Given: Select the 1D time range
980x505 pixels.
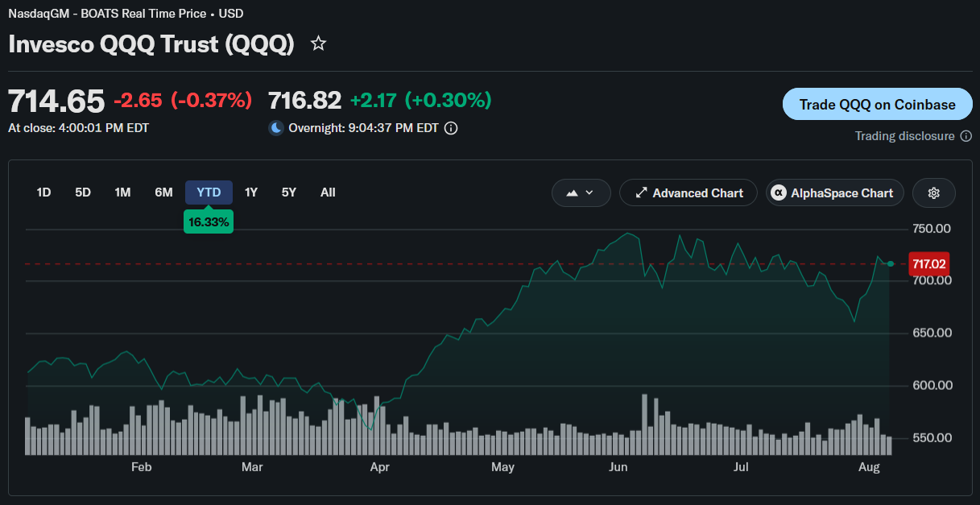Looking at the screenshot, I should pyautogui.click(x=43, y=192).
